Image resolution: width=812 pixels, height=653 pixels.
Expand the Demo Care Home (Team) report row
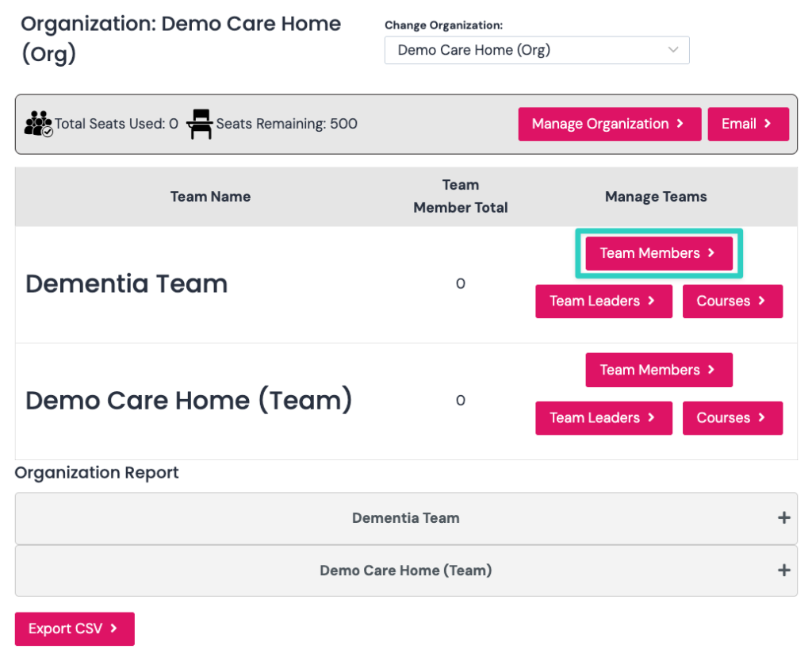406,570
